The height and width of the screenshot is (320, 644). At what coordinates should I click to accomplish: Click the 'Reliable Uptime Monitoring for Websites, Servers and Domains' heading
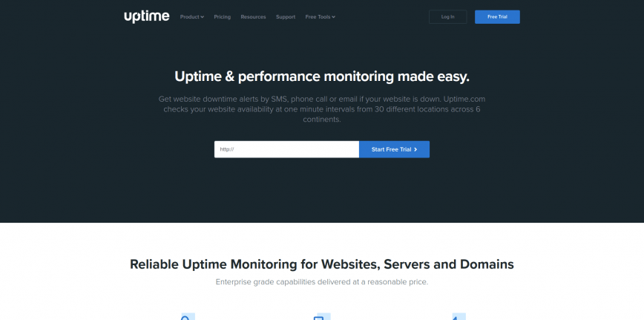click(x=322, y=264)
